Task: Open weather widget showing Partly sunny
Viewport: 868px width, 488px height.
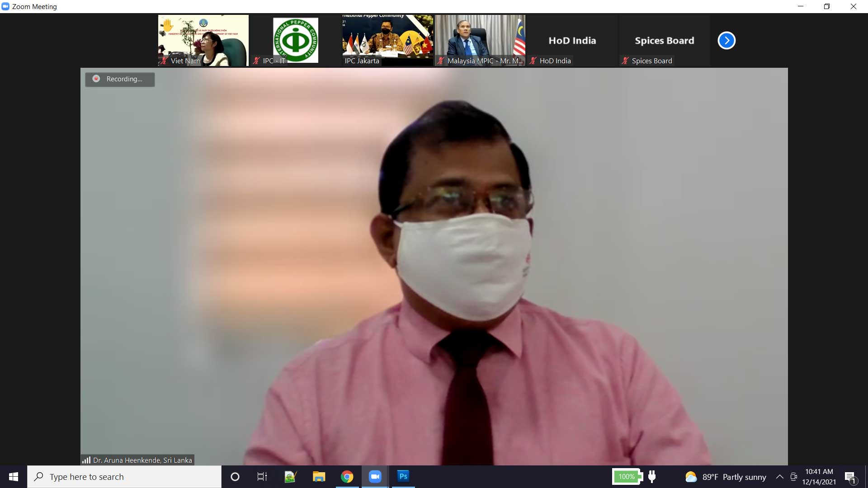Action: (x=726, y=477)
